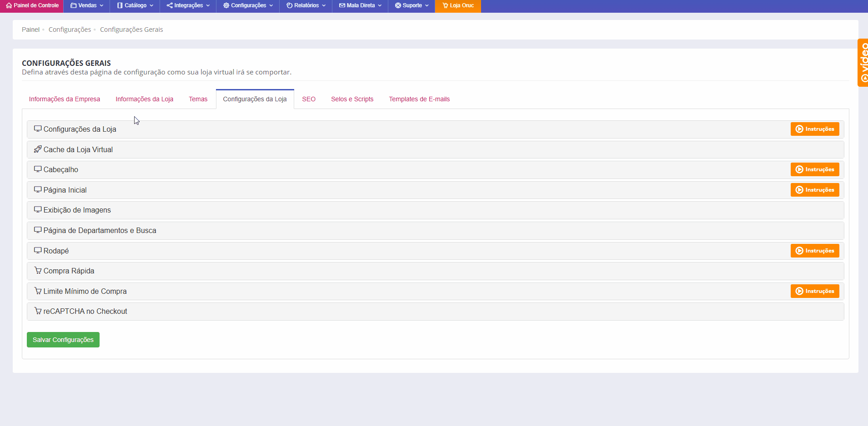Click the Salvar Configurações button
Image resolution: width=868 pixels, height=426 pixels.
[63, 340]
